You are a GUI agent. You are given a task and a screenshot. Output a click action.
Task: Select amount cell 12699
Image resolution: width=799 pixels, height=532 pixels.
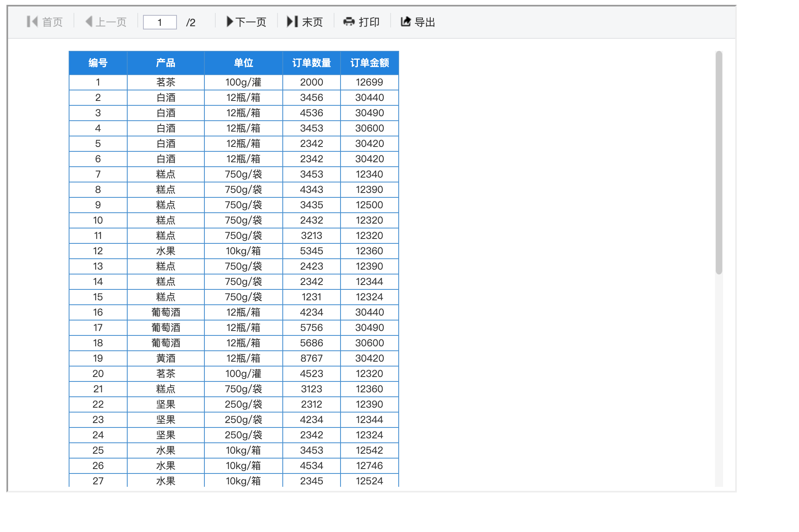(370, 82)
